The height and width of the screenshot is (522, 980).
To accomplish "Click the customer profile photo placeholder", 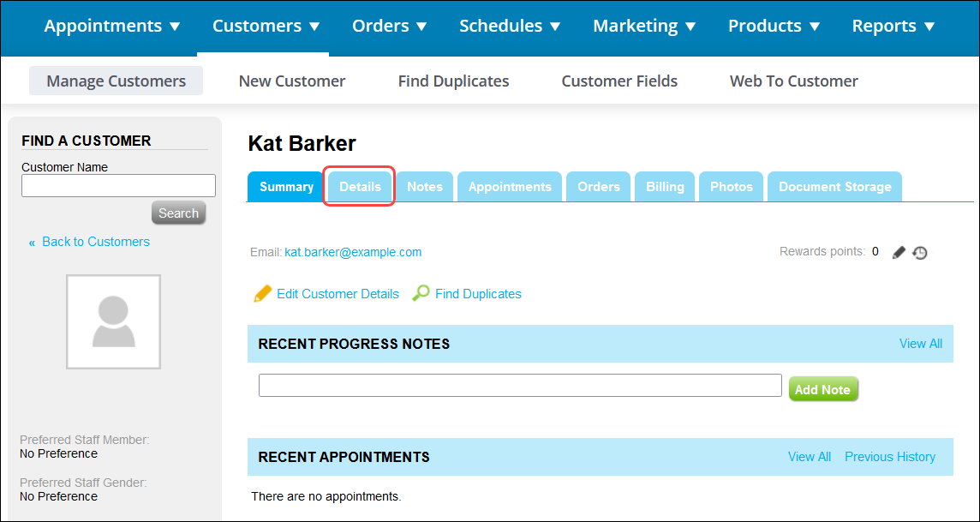I will pyautogui.click(x=113, y=321).
